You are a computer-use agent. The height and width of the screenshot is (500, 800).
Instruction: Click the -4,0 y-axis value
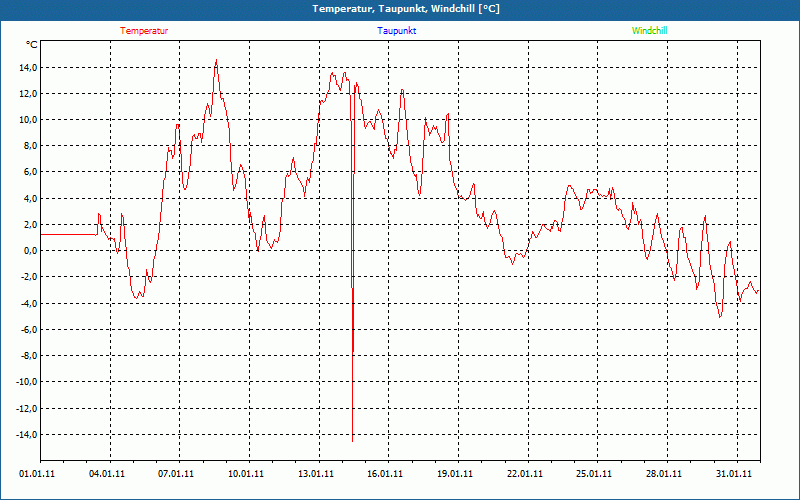pos(29,304)
